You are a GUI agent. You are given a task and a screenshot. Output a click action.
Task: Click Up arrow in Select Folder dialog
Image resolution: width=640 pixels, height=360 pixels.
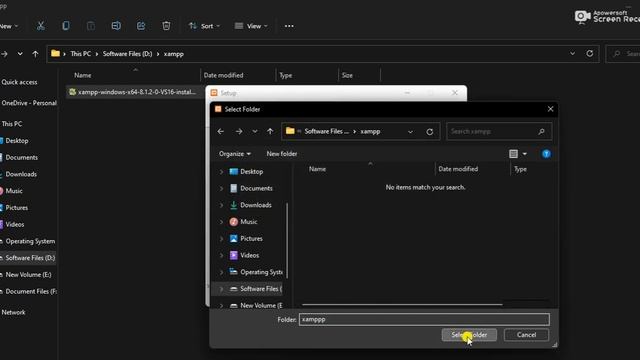click(270, 131)
